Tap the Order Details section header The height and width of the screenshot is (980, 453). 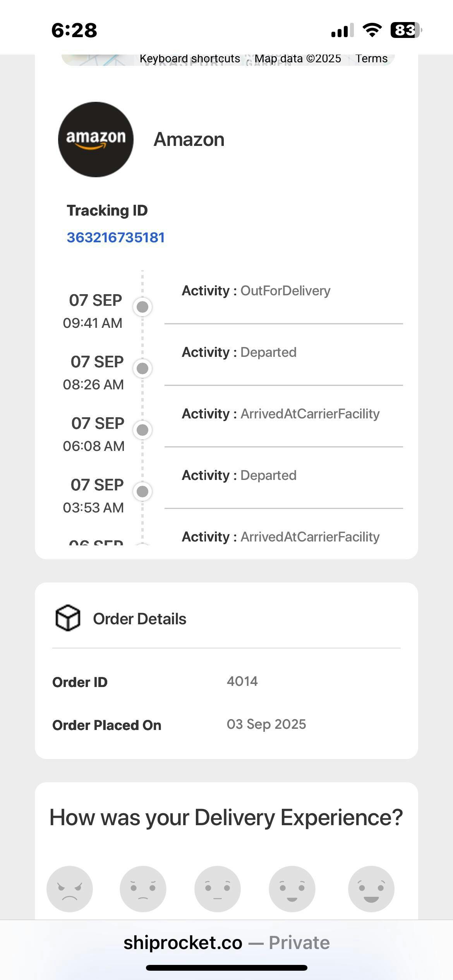click(x=139, y=619)
